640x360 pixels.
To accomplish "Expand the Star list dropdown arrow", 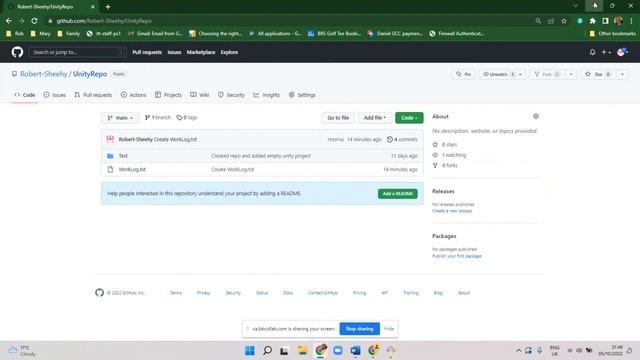I will pos(622,74).
